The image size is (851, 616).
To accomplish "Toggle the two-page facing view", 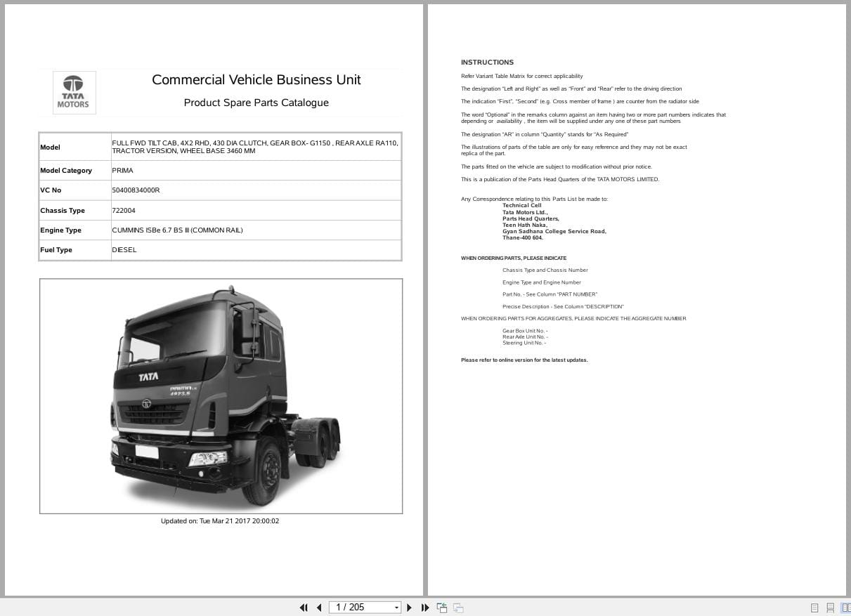I will [x=845, y=608].
